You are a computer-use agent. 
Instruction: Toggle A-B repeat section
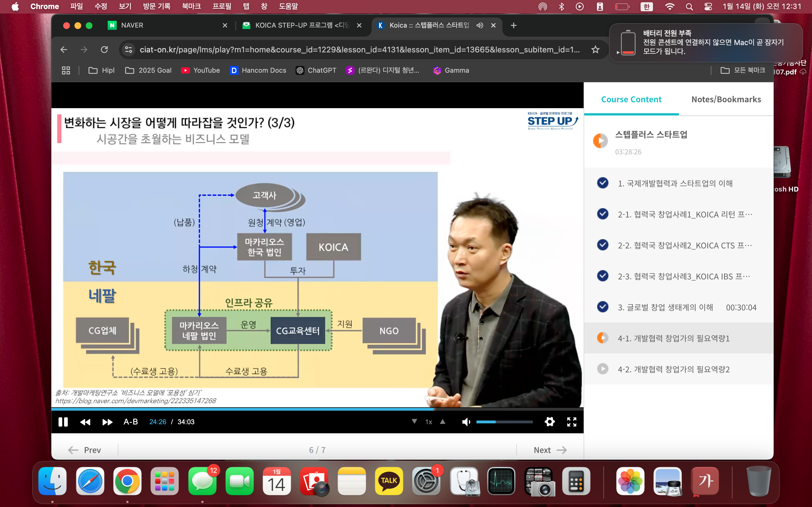(x=131, y=422)
